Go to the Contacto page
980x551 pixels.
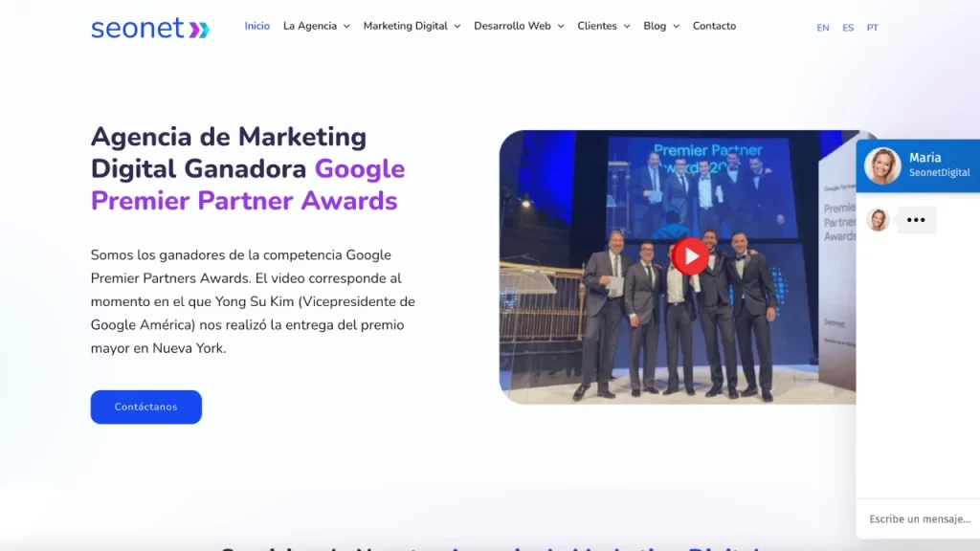714,26
